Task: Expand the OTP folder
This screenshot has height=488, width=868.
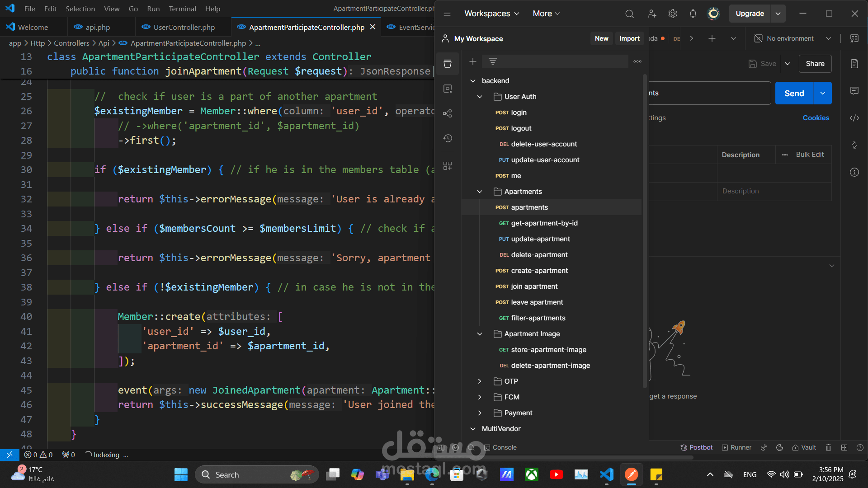Action: (480, 381)
